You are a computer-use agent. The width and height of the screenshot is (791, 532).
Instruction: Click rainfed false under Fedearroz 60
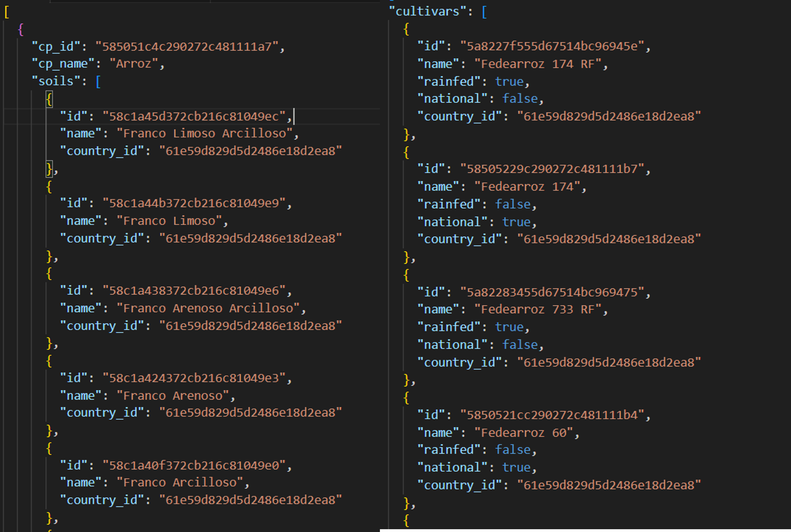[513, 450]
